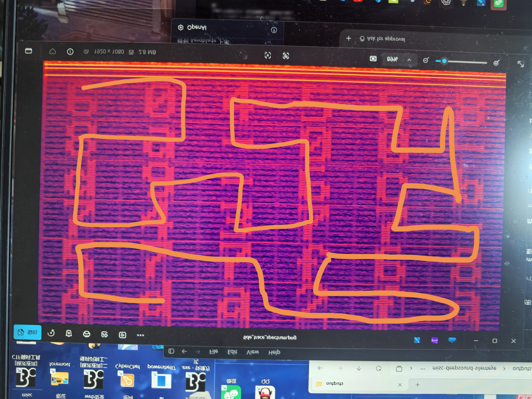Image resolution: width=532 pixels, height=399 pixels.
Task: Click the blue zoom slider handle
Action: click(x=444, y=61)
